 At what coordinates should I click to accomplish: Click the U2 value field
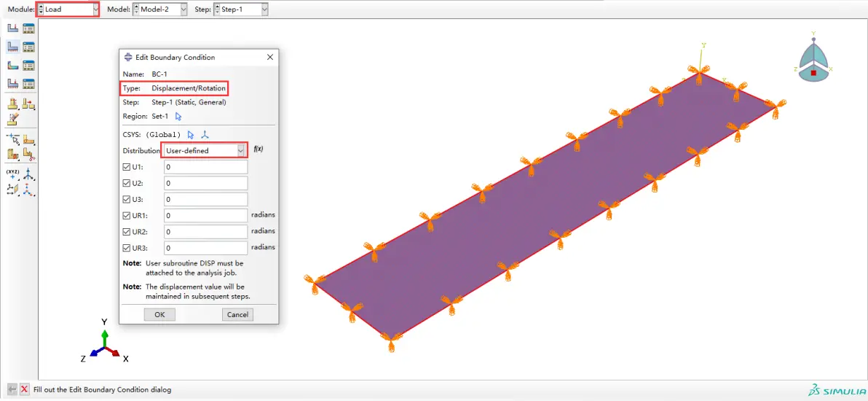[x=205, y=183]
